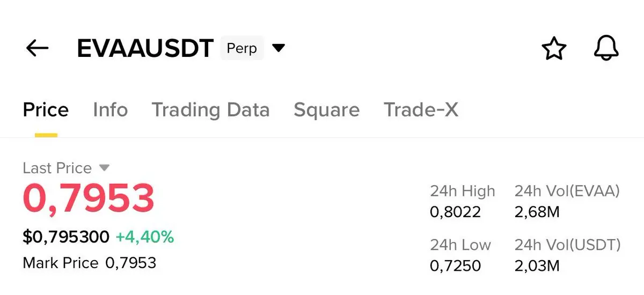Click the 24h Low value 0,7250
The image size is (644, 295).
[x=455, y=265]
